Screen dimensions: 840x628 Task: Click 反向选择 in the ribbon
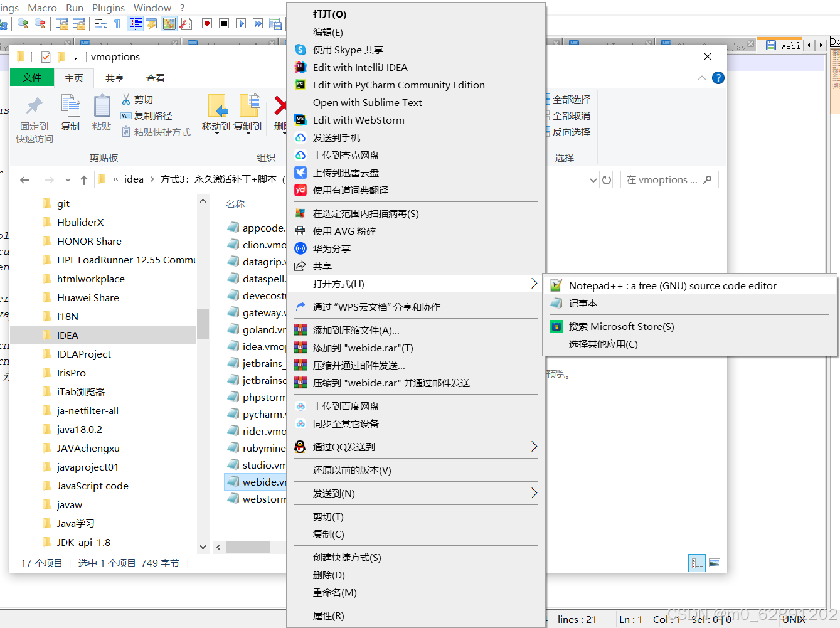(567, 132)
